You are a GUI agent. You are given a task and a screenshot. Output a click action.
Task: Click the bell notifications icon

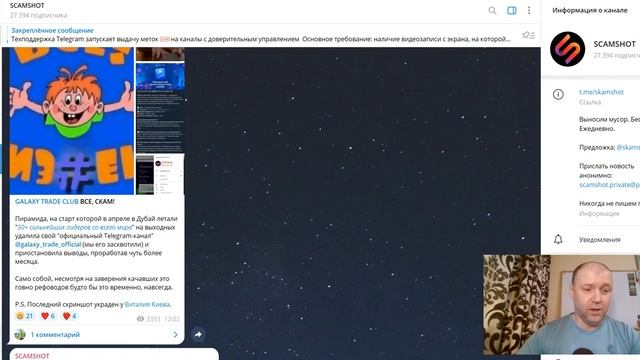click(558, 240)
